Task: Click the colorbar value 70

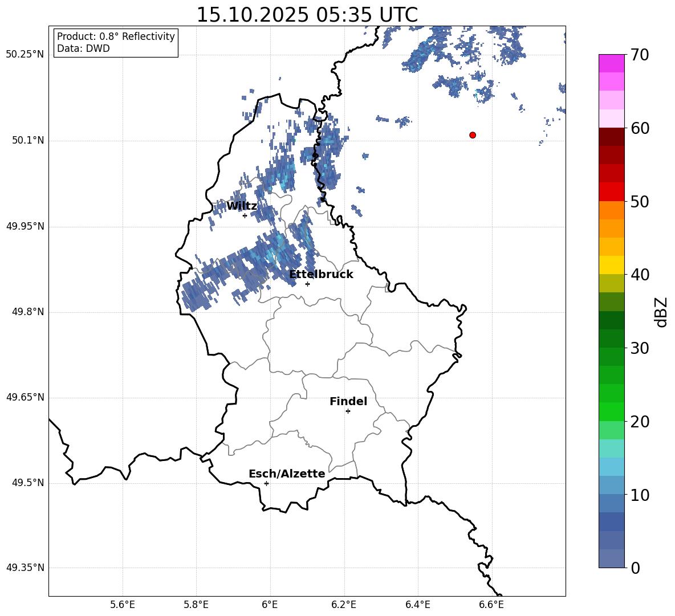Action: (640, 55)
